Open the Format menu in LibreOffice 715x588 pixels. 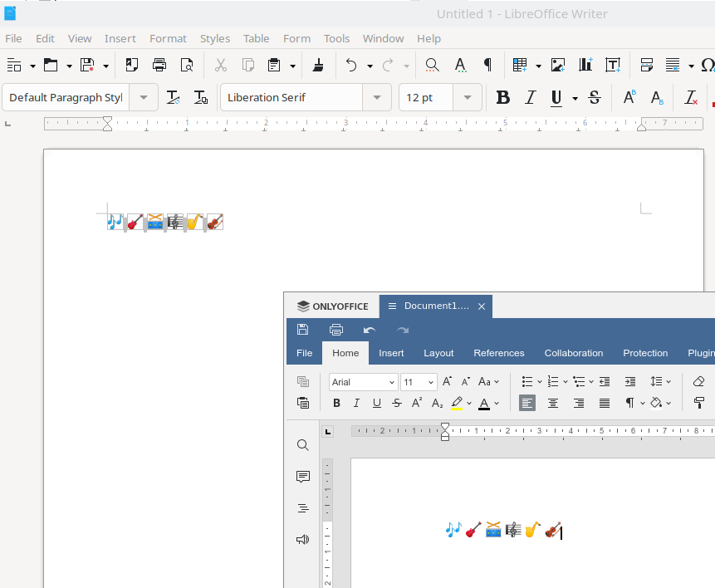168,39
